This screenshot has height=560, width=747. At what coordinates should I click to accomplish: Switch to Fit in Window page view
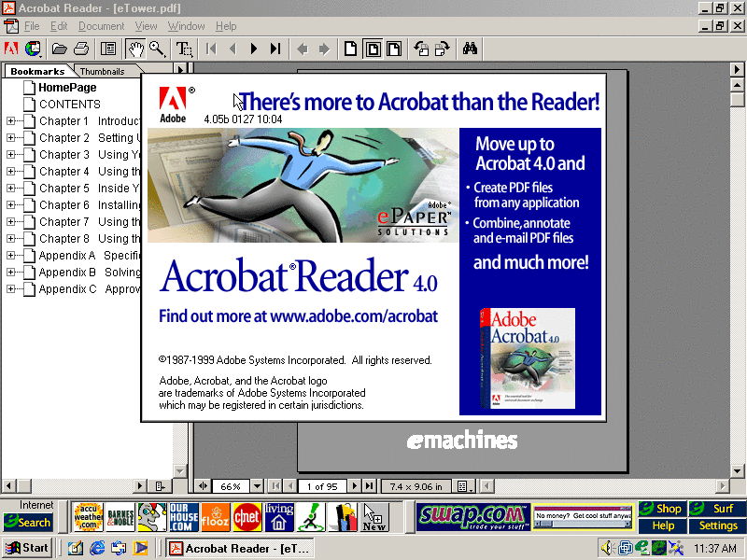(x=373, y=49)
